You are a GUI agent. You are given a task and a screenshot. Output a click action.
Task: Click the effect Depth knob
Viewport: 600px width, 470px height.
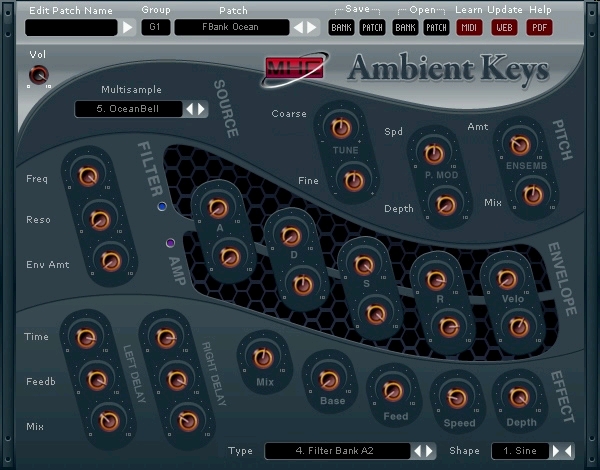pos(519,397)
